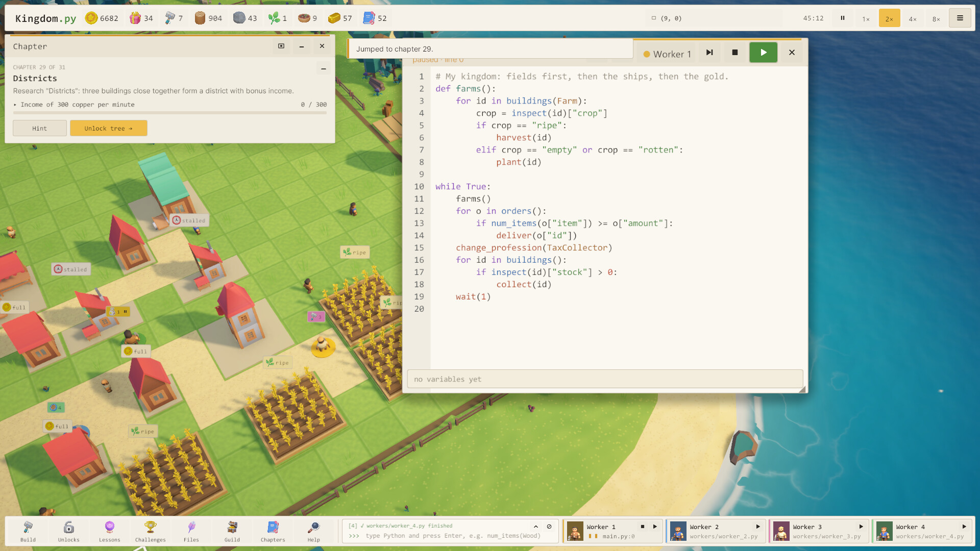Run Worker 1 script with green play
The image size is (980, 551).
pos(763,53)
